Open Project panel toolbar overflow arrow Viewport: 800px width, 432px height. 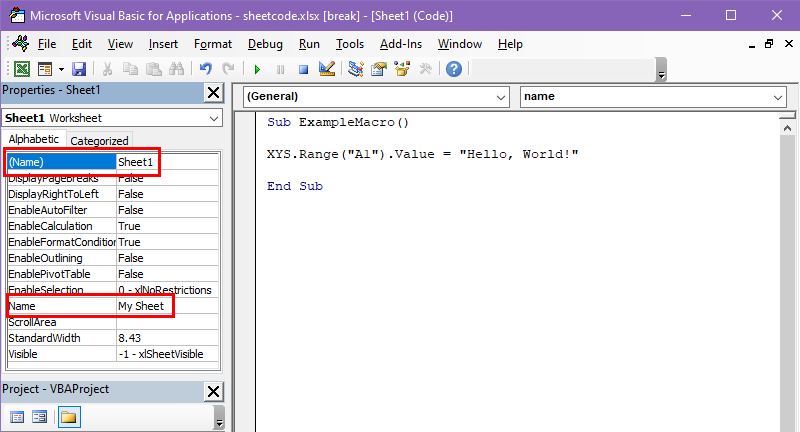point(219,417)
